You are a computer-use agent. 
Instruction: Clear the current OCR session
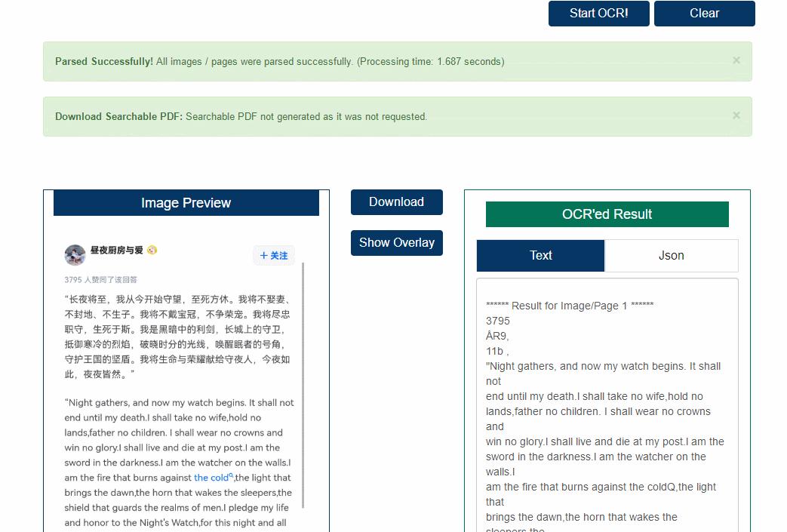pyautogui.click(x=704, y=14)
